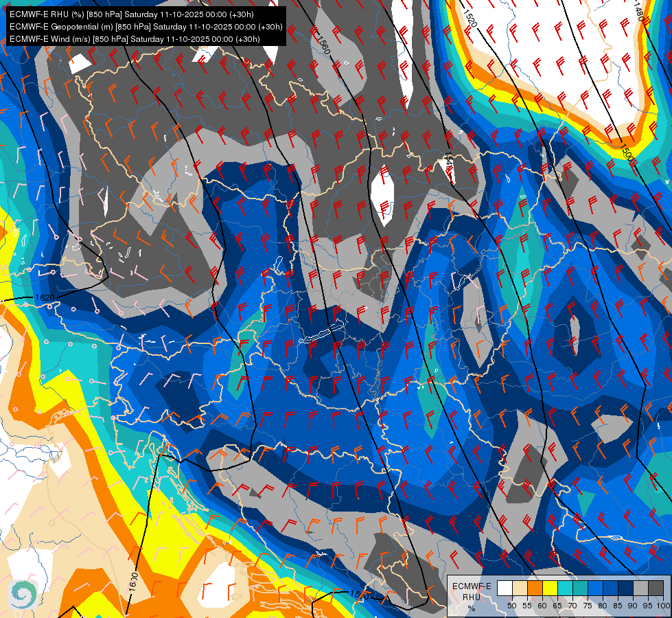Viewport: 672px width, 618px height.
Task: Click the teal 70–75% legend swatch
Action: (580, 588)
